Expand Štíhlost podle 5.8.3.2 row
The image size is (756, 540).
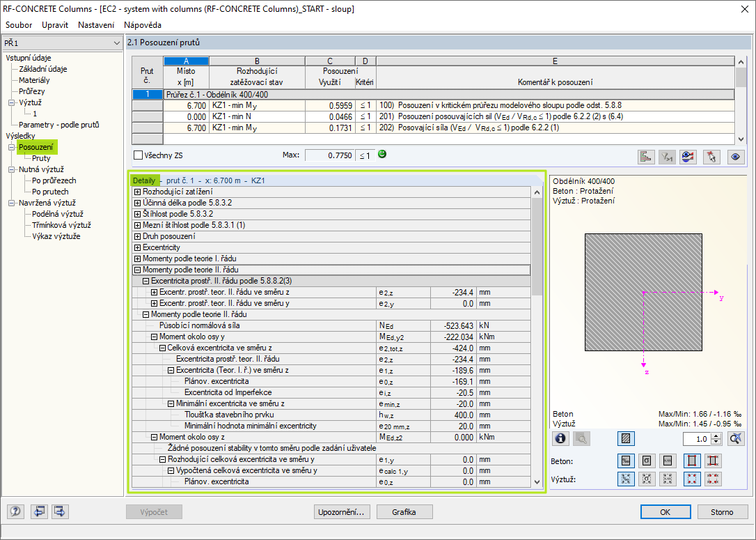[137, 214]
